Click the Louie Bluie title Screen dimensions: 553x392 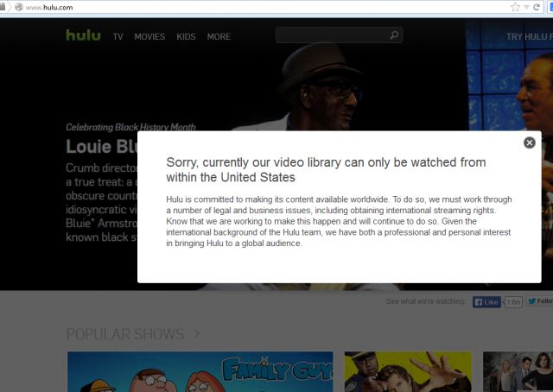[102, 146]
